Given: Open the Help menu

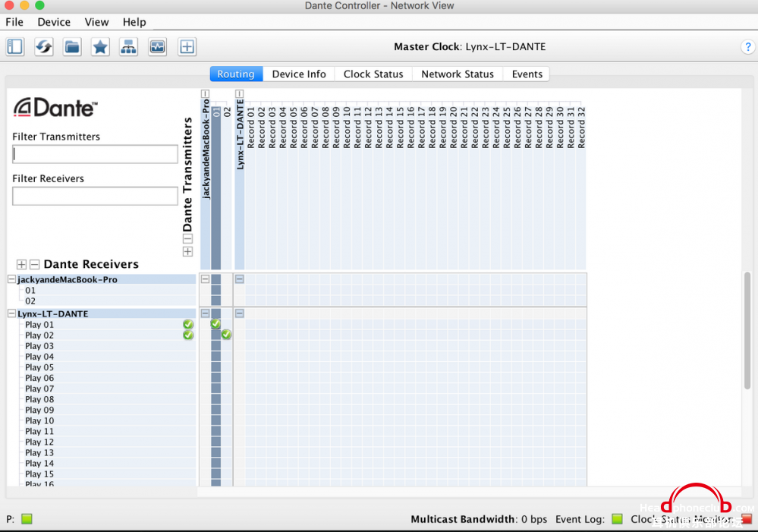Looking at the screenshot, I should coord(134,22).
